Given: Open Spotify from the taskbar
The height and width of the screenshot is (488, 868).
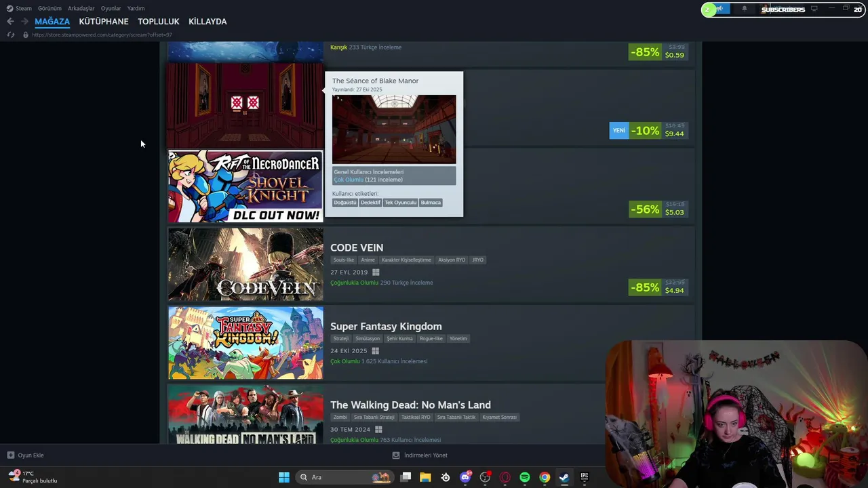Looking at the screenshot, I should pyautogui.click(x=525, y=477).
